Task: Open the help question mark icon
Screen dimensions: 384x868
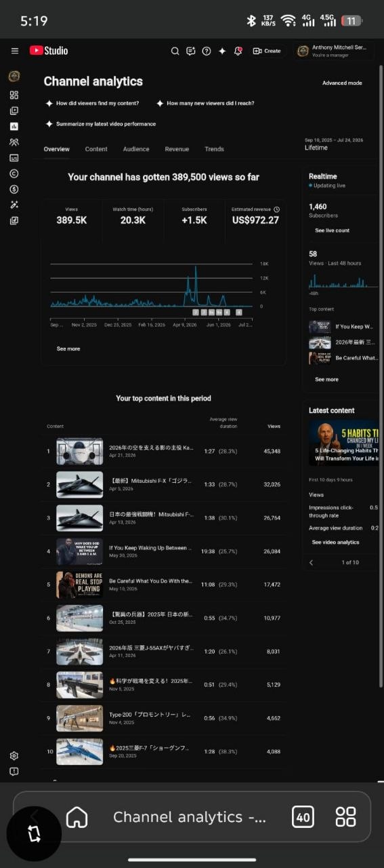Action: click(x=206, y=51)
